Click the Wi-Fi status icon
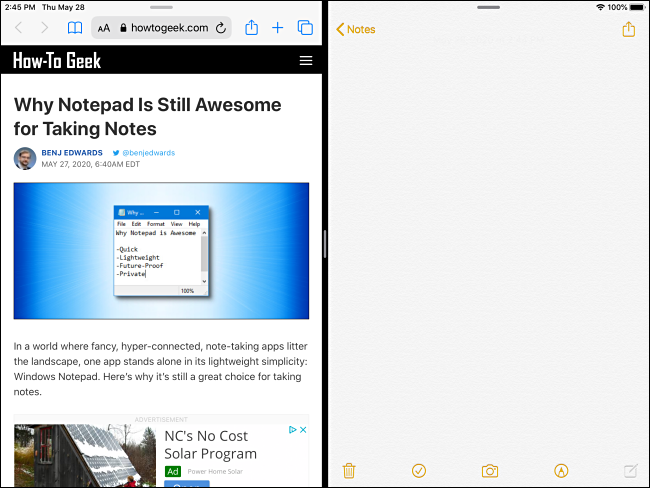The image size is (650, 488). 600,7
